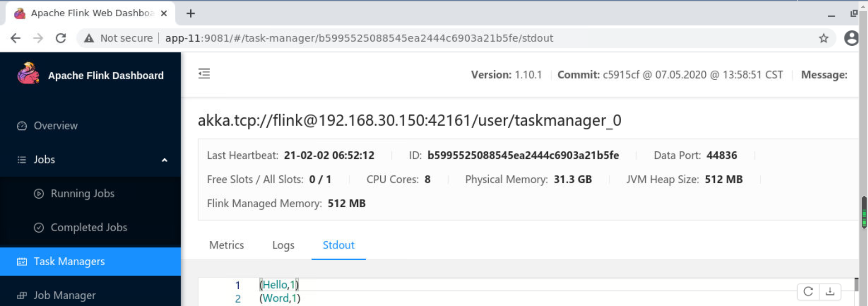The image size is (868, 306).
Task: Click the JVM Heap Size 512 MB value
Action: (724, 179)
